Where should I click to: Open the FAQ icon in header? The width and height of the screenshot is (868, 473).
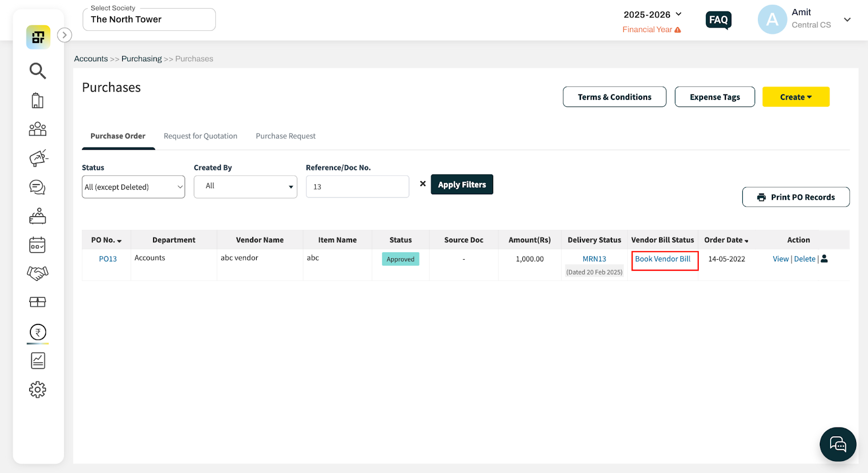click(719, 20)
